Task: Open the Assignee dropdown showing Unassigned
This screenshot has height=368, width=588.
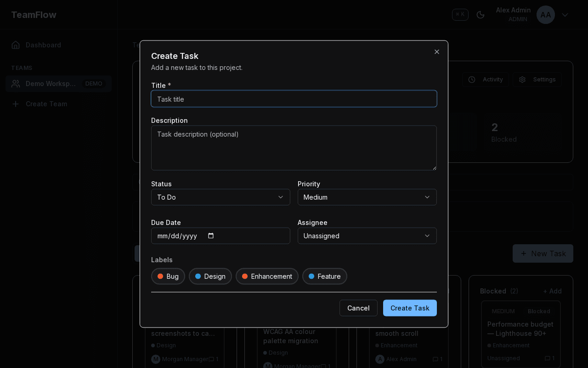Action: [x=367, y=236]
